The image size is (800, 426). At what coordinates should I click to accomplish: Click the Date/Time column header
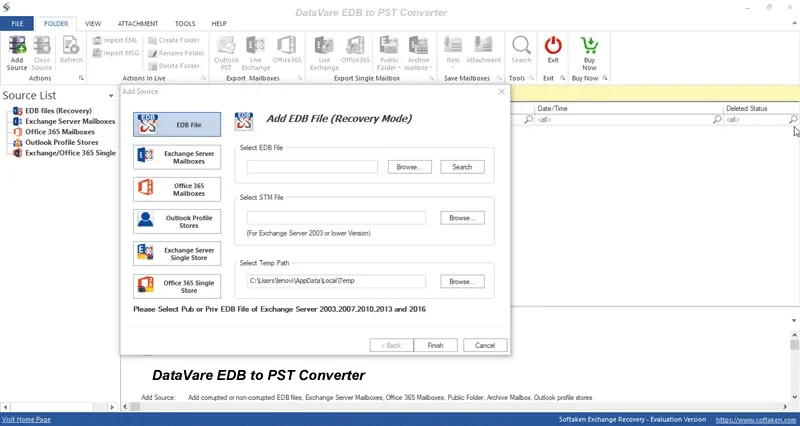coord(629,108)
